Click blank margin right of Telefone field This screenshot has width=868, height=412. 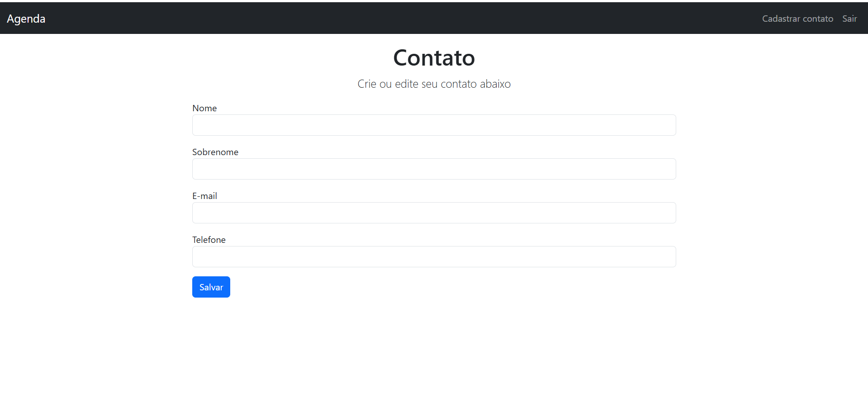pyautogui.click(x=769, y=257)
